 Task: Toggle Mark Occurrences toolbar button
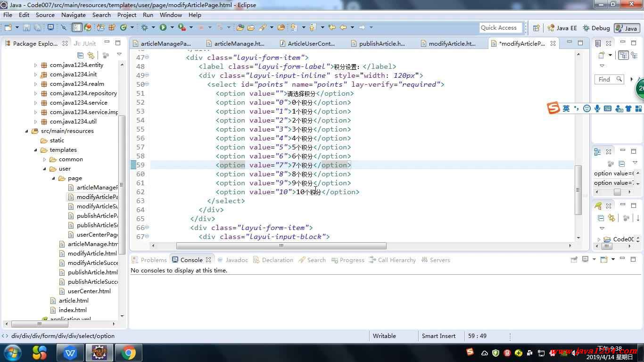(77, 27)
